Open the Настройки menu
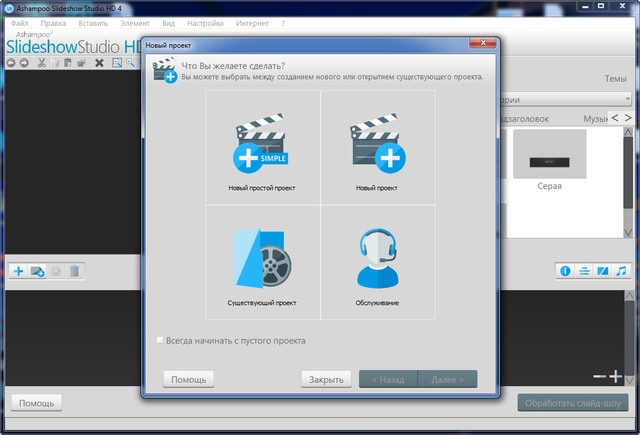The image size is (640, 435). 205,23
